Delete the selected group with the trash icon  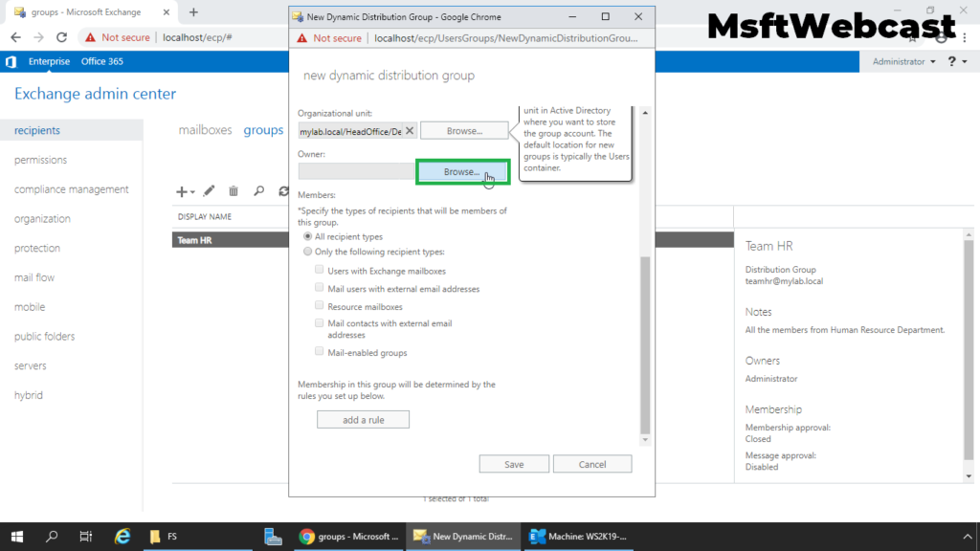[234, 191]
